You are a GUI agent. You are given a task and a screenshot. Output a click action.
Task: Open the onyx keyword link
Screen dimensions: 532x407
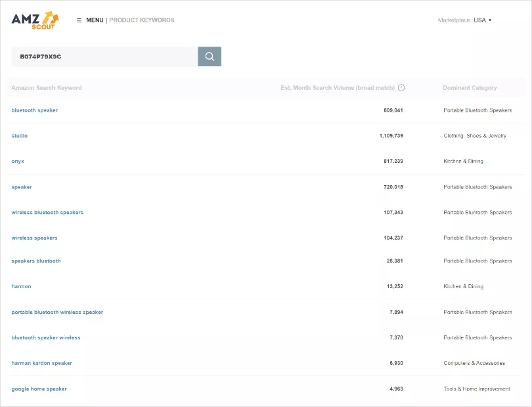point(18,161)
